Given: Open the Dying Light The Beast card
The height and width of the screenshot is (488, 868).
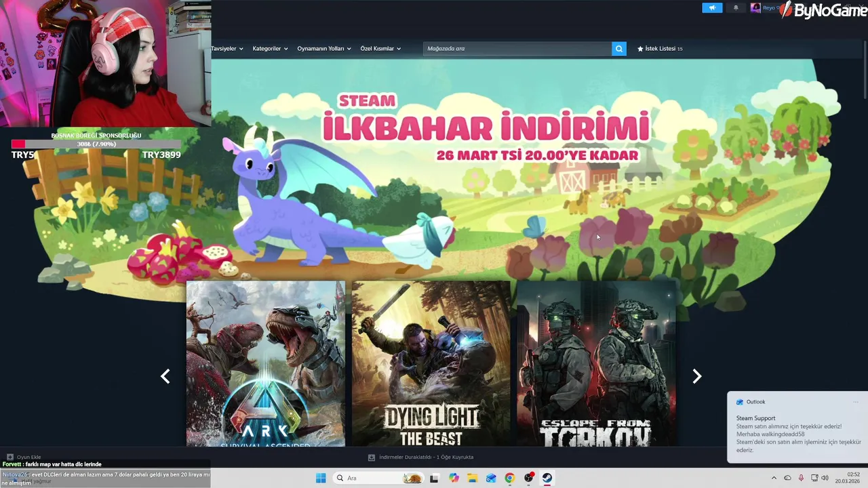Looking at the screenshot, I should coord(431,364).
